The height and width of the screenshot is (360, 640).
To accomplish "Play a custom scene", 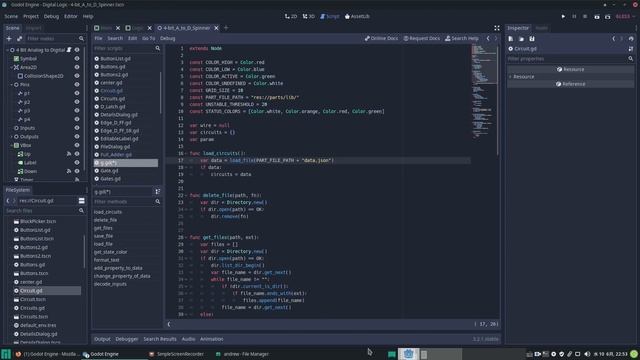I will (x=608, y=17).
